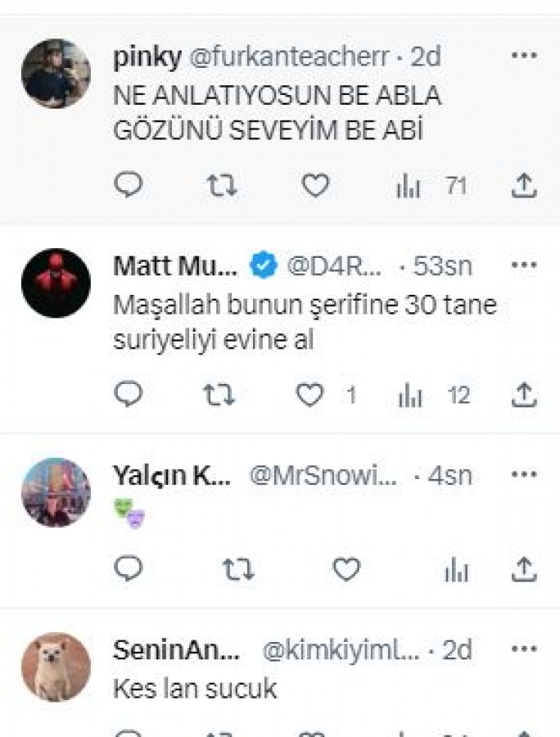This screenshot has width=560, height=737.
Task: Click pinky's profile avatar
Action: tap(56, 74)
